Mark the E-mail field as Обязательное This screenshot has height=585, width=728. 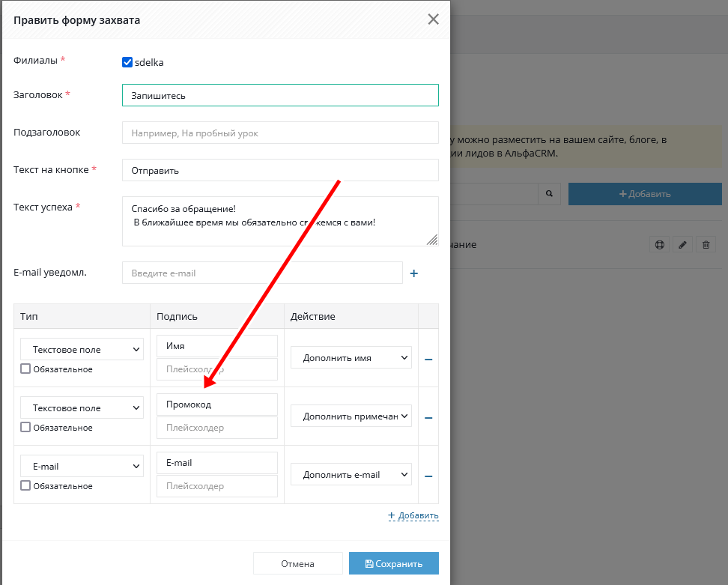pyautogui.click(x=25, y=485)
